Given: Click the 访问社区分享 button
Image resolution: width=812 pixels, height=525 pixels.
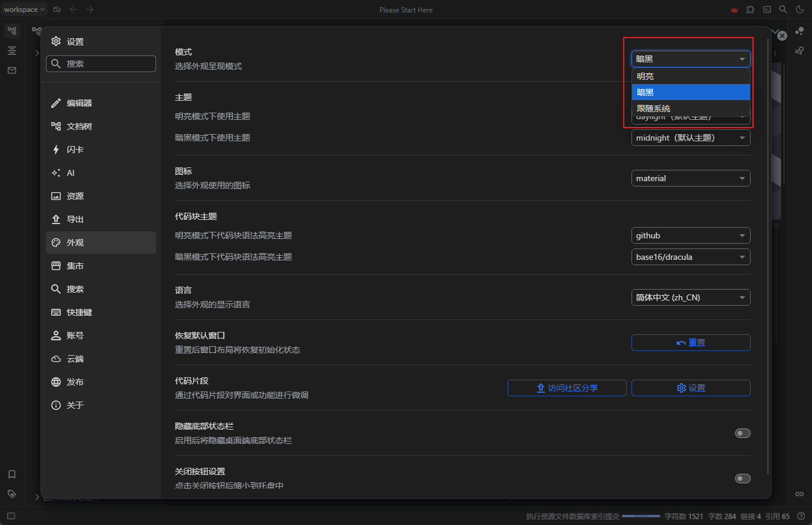Looking at the screenshot, I should tap(567, 388).
